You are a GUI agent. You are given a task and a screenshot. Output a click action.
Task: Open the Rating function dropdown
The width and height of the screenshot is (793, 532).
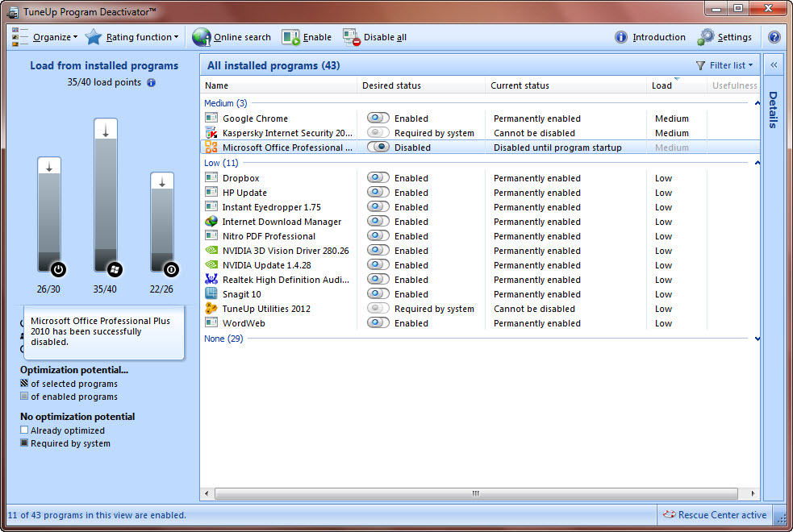tap(142, 37)
